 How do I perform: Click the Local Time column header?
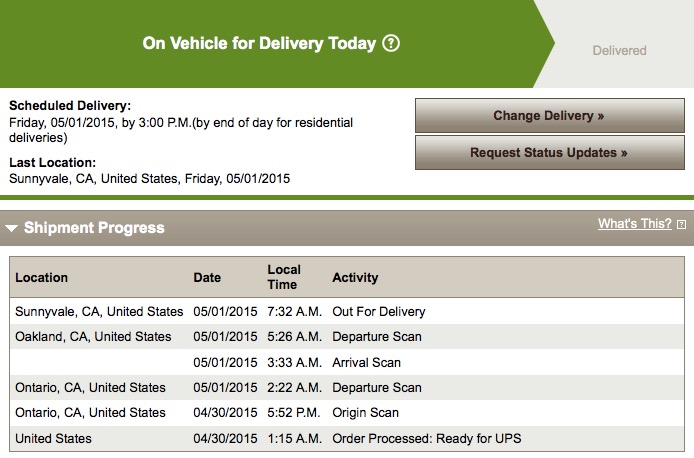click(x=284, y=277)
